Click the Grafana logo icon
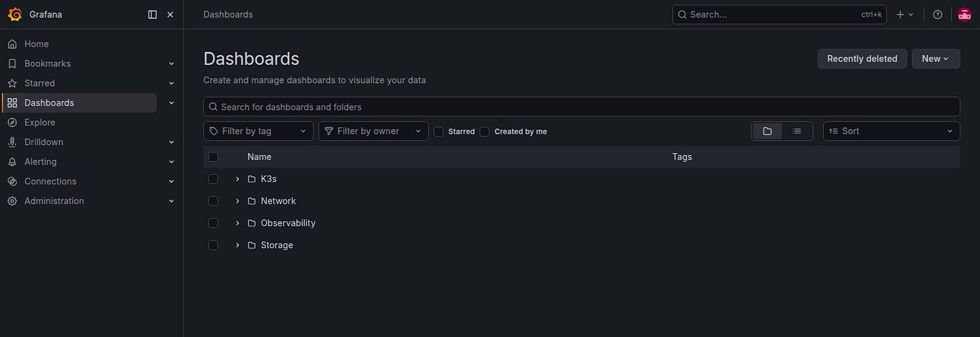The height and width of the screenshot is (337, 980). click(15, 14)
